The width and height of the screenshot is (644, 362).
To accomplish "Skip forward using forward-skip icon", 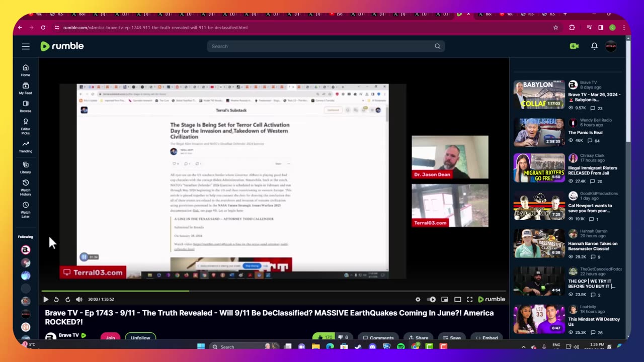I will click(x=67, y=299).
